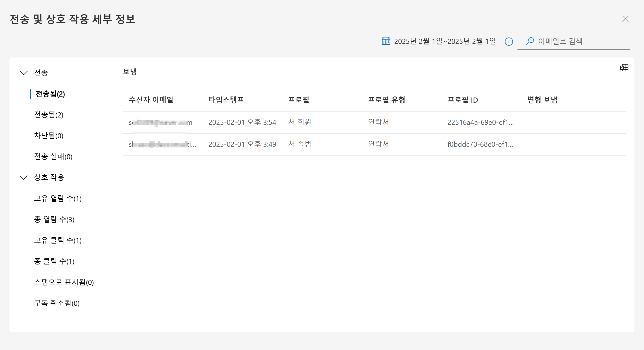
Task: Click the magnifier search icon
Action: click(530, 41)
